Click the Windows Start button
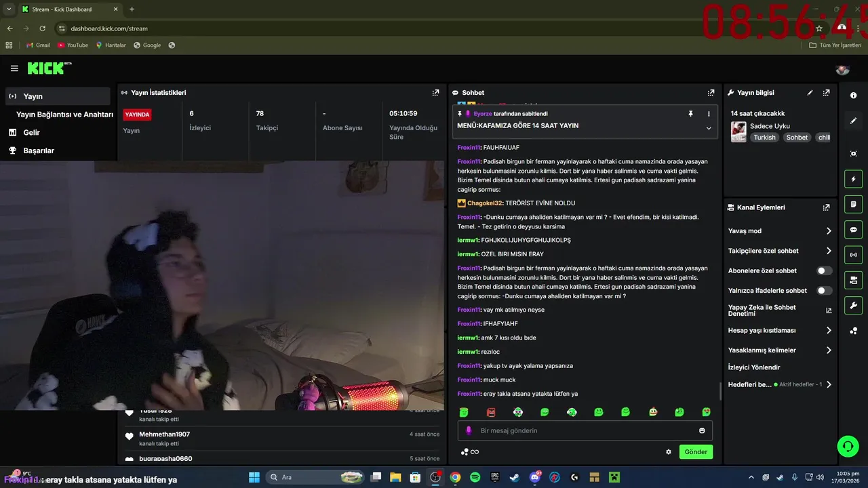The width and height of the screenshot is (868, 488). tap(254, 477)
